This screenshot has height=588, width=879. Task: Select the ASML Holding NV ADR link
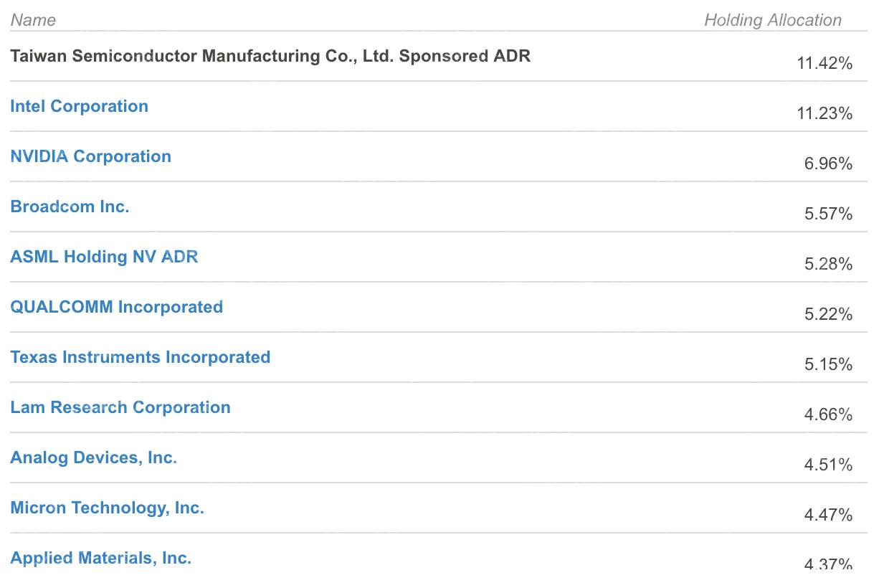pyautogui.click(x=104, y=257)
